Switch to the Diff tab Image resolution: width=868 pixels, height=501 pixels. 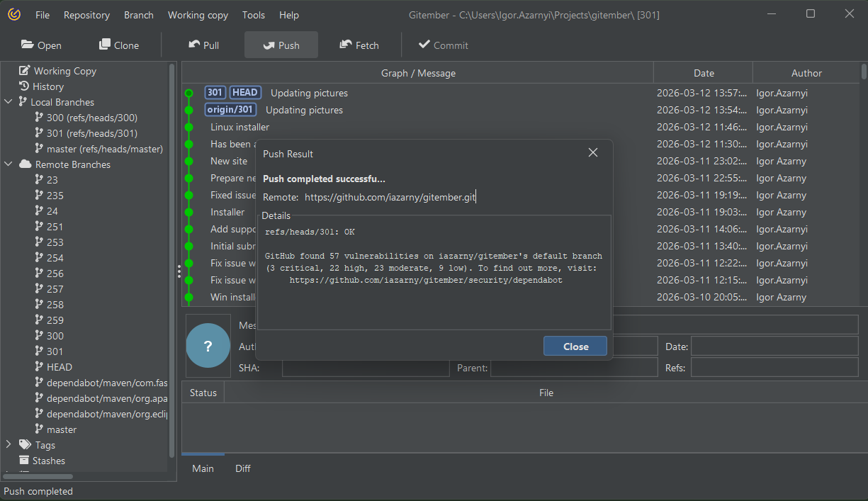[x=242, y=468]
